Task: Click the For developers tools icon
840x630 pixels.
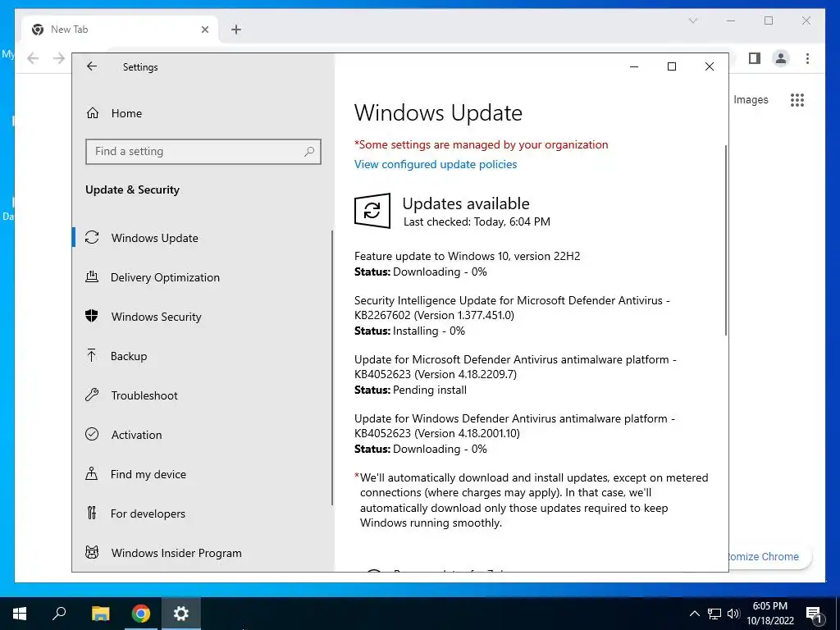Action: coord(92,514)
